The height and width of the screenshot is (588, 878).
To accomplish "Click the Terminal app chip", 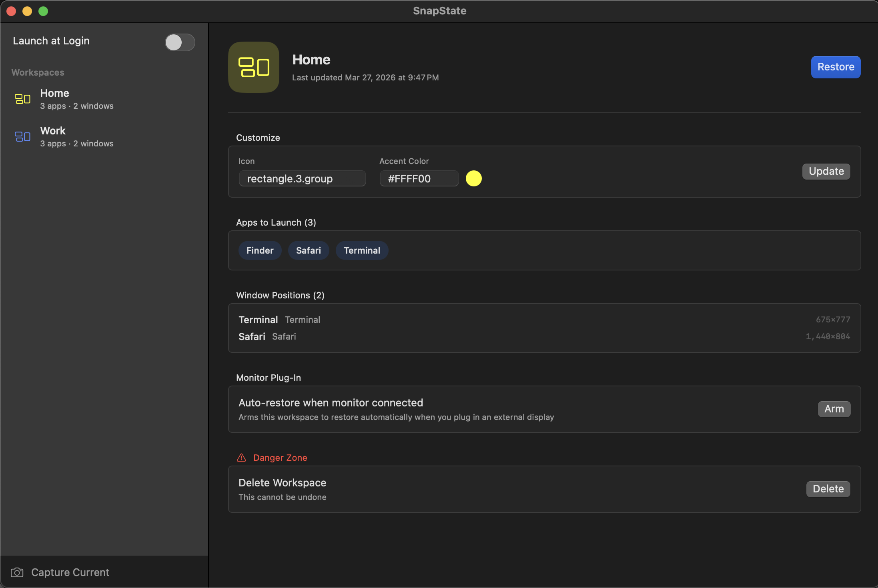I will [362, 250].
